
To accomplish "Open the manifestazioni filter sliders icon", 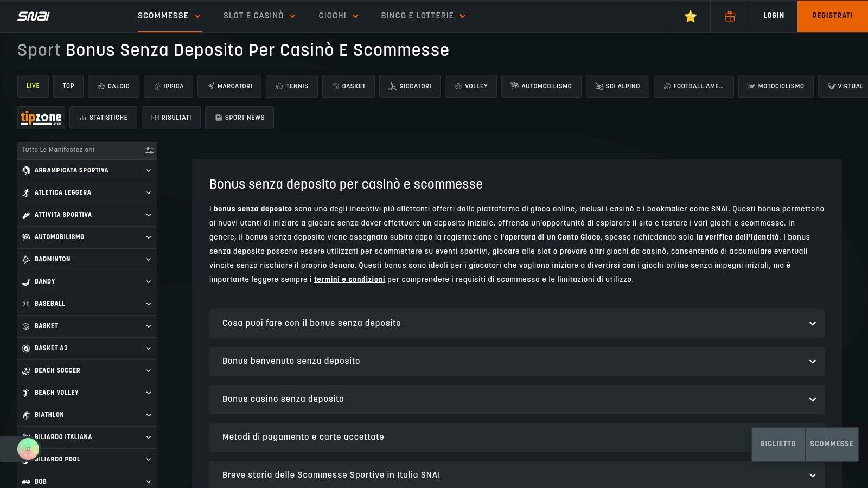I will 149,150.
